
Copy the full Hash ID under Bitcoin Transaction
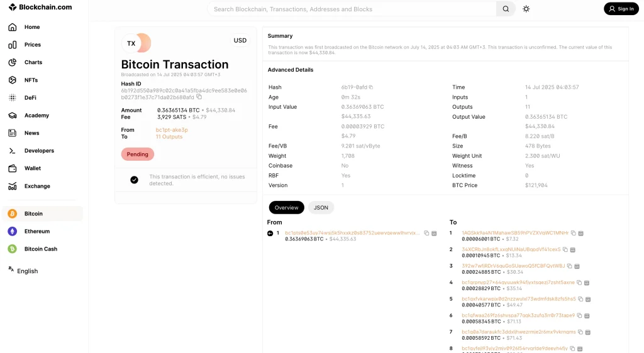click(199, 97)
